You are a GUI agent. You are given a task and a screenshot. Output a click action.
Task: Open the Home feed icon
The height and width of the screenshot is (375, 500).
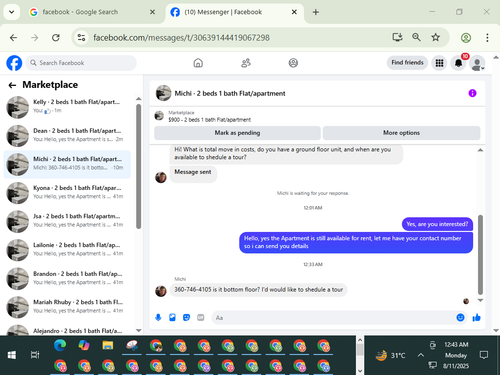point(198,63)
